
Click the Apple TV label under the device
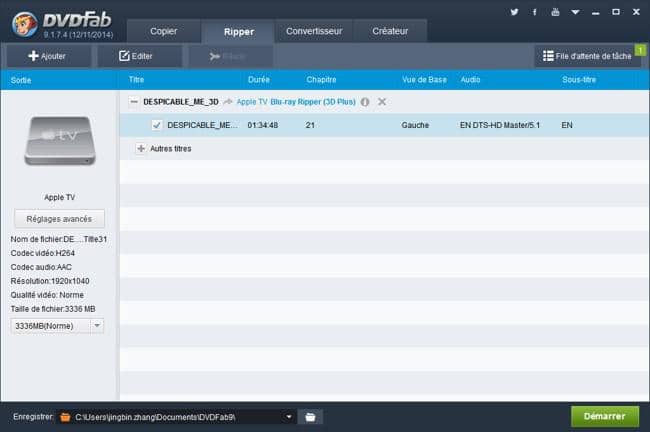point(60,197)
